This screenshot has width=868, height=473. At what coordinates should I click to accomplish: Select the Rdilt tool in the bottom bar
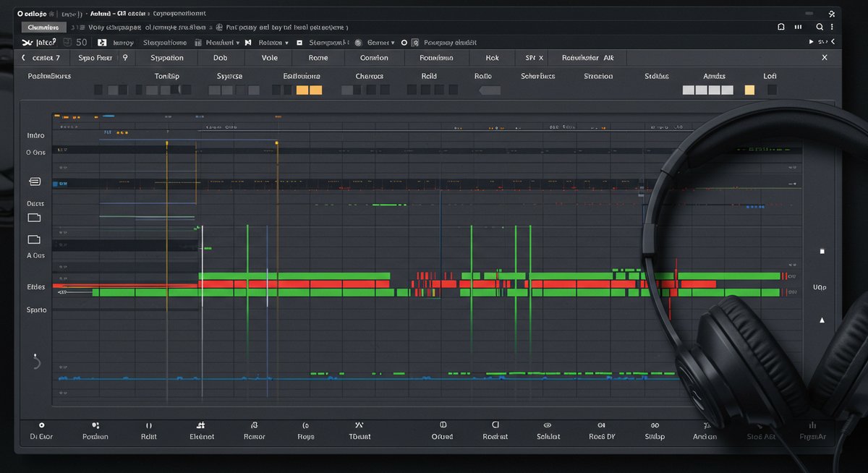click(149, 431)
